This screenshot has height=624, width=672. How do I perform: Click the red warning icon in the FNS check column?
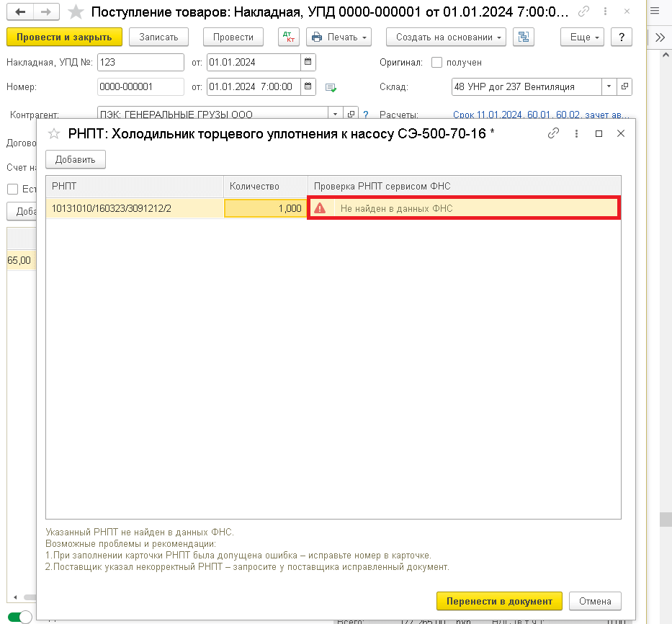[x=321, y=208]
